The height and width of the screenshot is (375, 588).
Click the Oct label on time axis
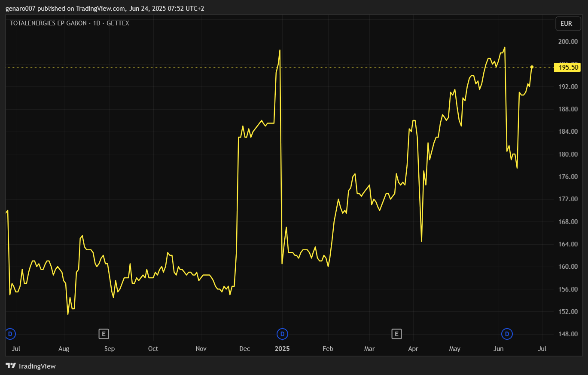(x=153, y=349)
